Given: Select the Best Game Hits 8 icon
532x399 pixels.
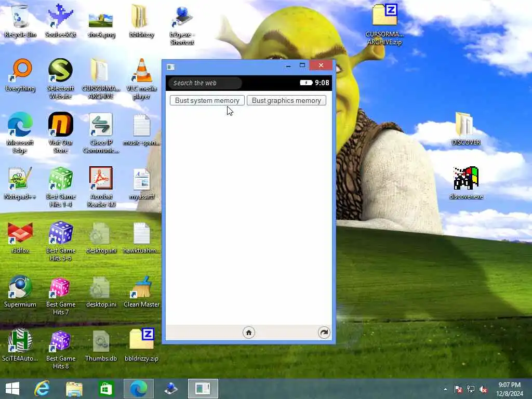Looking at the screenshot, I should point(60,350).
